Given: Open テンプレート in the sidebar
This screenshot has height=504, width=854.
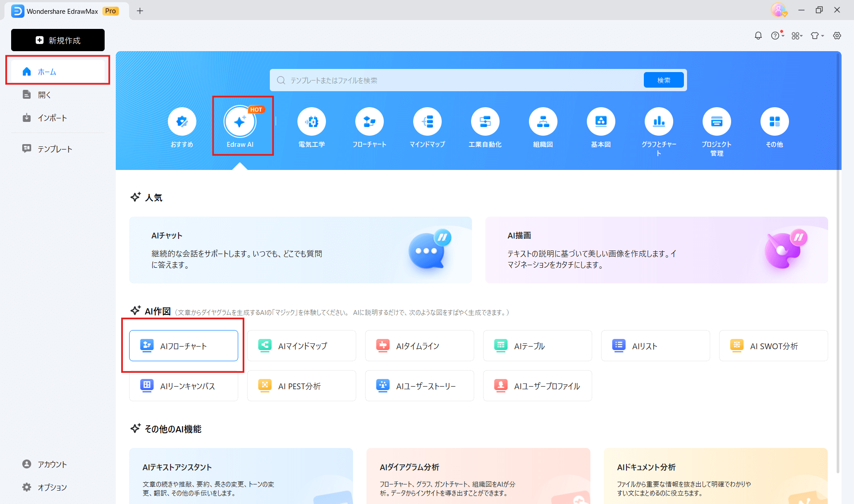Looking at the screenshot, I should 58,149.
